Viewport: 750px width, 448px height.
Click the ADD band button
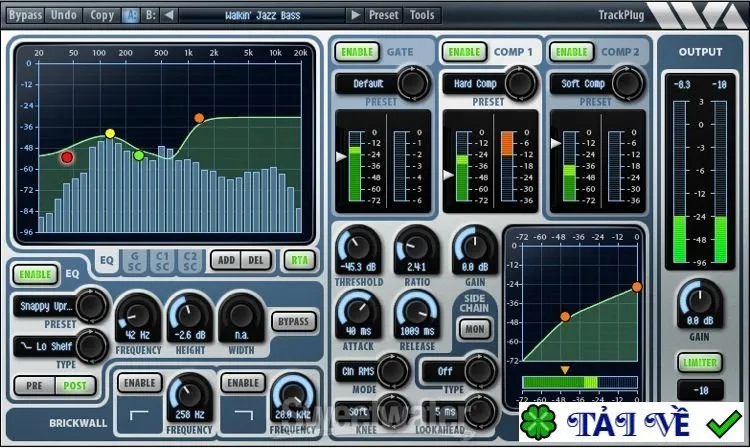(x=226, y=260)
